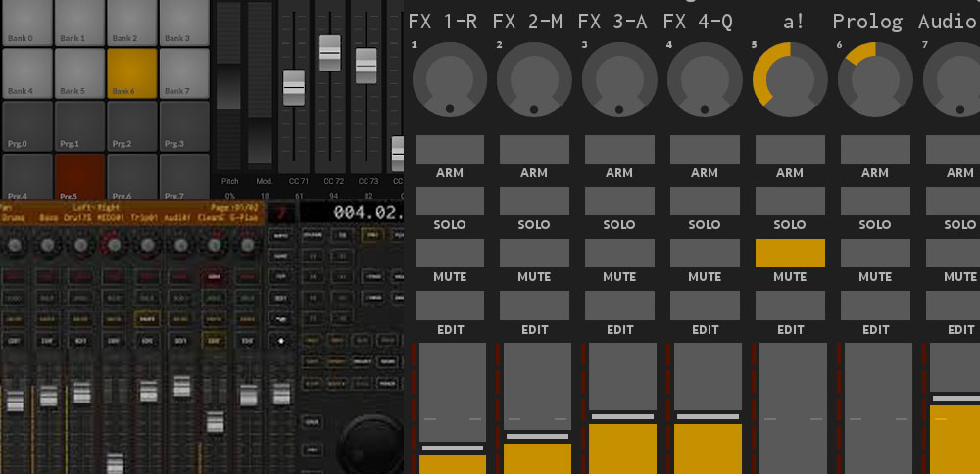Trigger the Prg.0 pad

[x=26, y=126]
